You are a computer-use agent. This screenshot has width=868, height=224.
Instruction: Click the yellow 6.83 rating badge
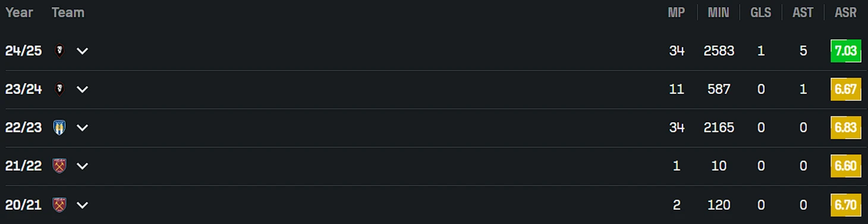coord(845,128)
